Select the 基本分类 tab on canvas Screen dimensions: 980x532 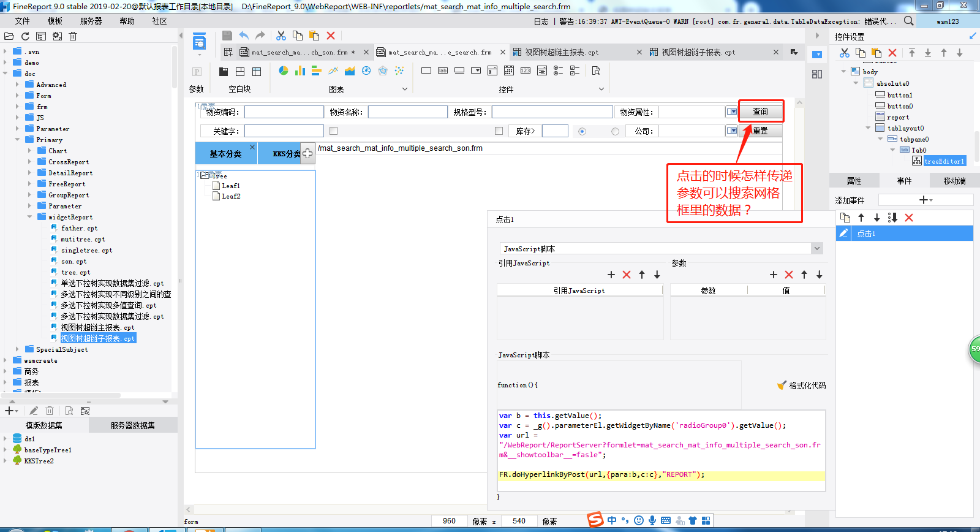226,154
